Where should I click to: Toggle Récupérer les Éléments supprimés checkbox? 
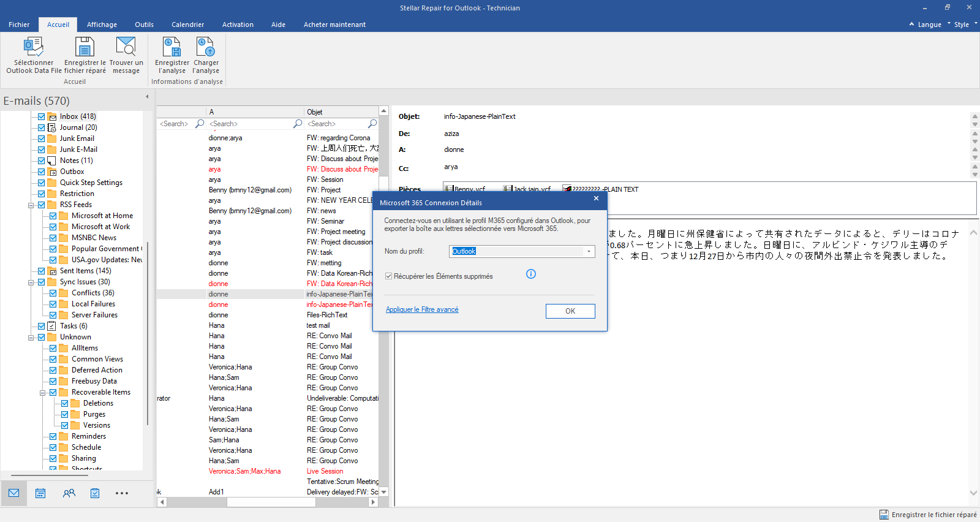tap(388, 276)
